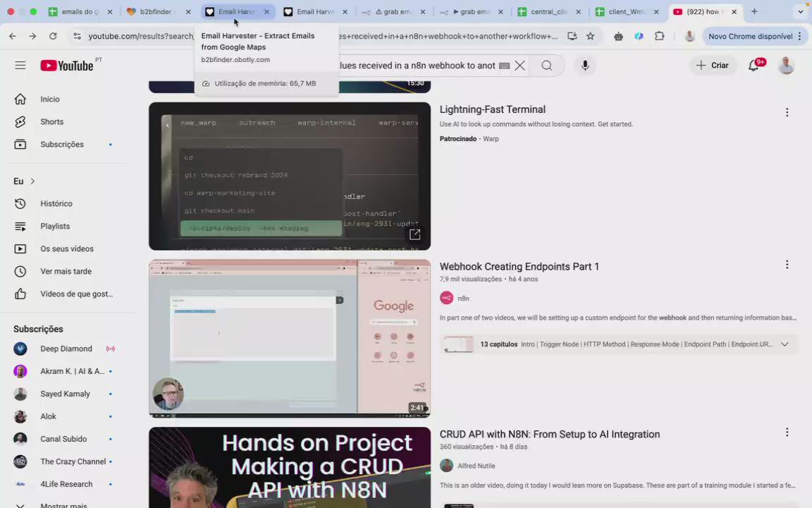This screenshot has width=812, height=508.
Task: Play the Webhook Creating Endpoints thumbnail
Action: pyautogui.click(x=290, y=339)
